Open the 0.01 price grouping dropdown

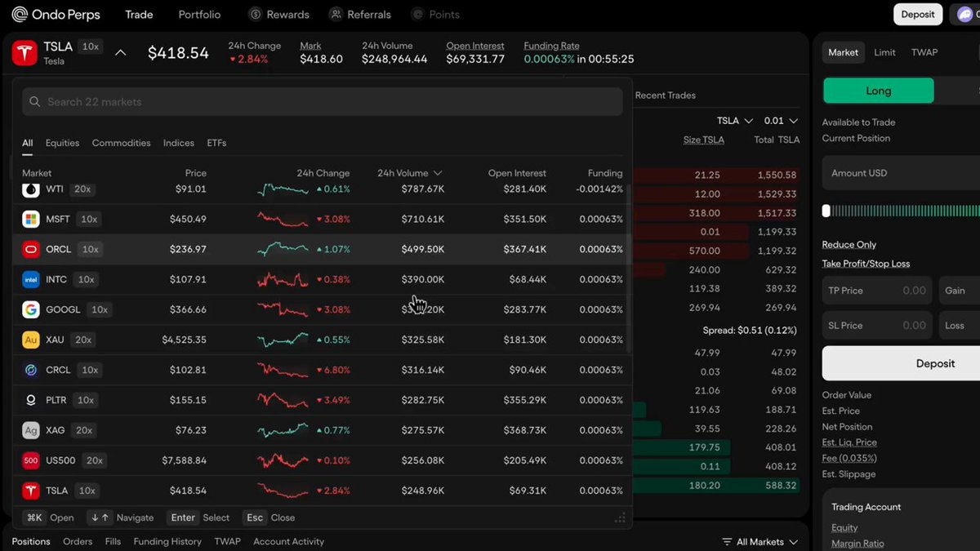(781, 121)
